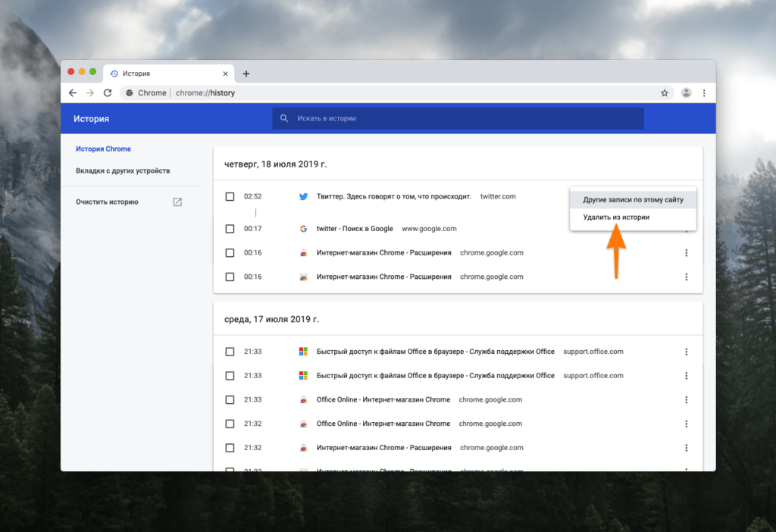This screenshot has width=776, height=532.
Task: Click the среда, 17 июля 2019 г. heading
Action: 271,320
